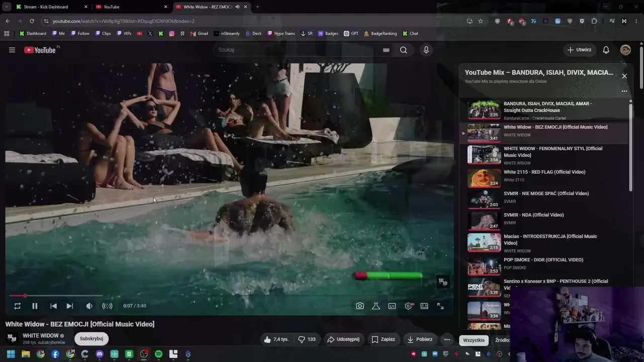Bookmark this page with the star icon
644x362 pixels.
click(x=480, y=21)
